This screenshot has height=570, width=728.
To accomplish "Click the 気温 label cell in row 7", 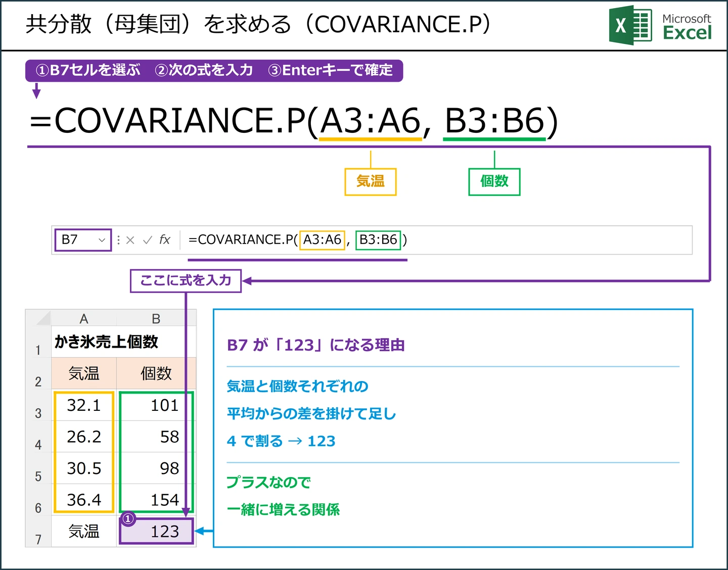I will point(84,532).
